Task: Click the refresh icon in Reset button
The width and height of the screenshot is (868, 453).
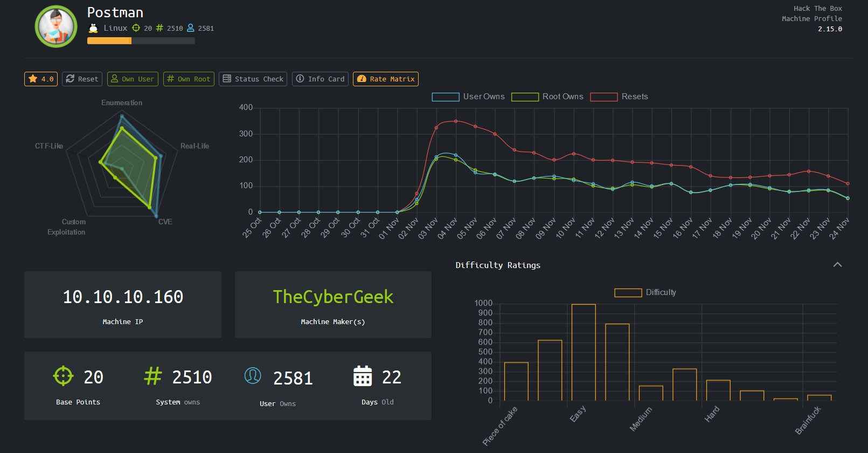Action: point(70,79)
